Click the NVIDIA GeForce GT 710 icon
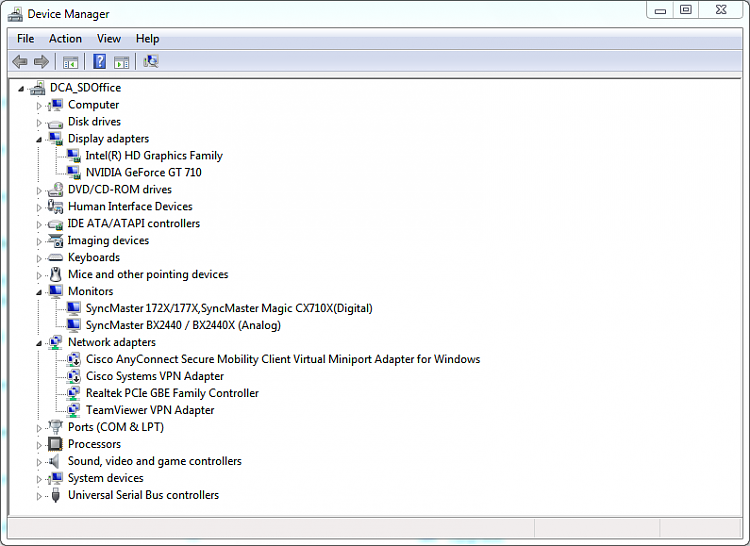 point(74,173)
